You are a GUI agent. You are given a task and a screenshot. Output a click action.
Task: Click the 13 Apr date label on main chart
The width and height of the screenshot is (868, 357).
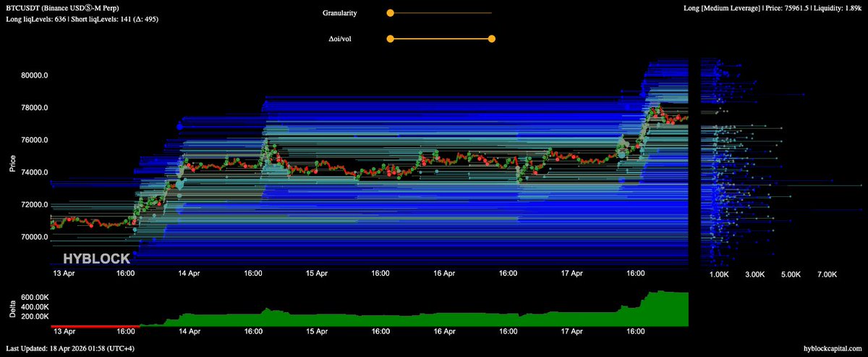(65, 274)
